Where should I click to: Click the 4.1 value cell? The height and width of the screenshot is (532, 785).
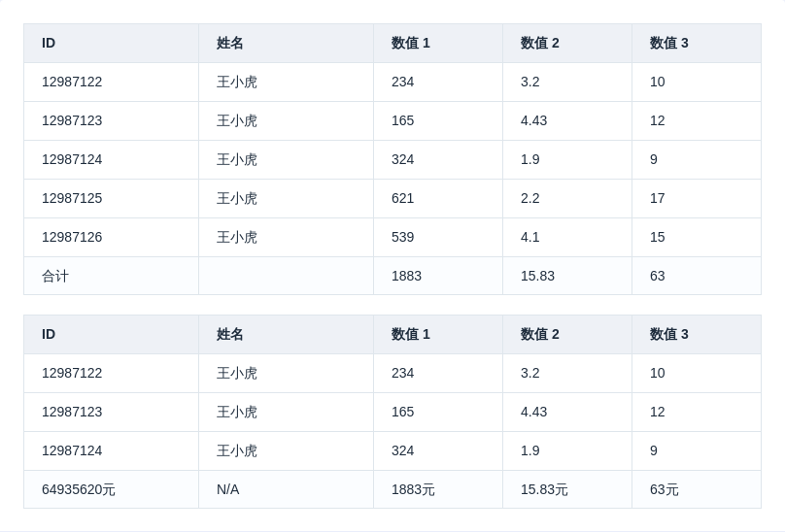tap(529, 237)
